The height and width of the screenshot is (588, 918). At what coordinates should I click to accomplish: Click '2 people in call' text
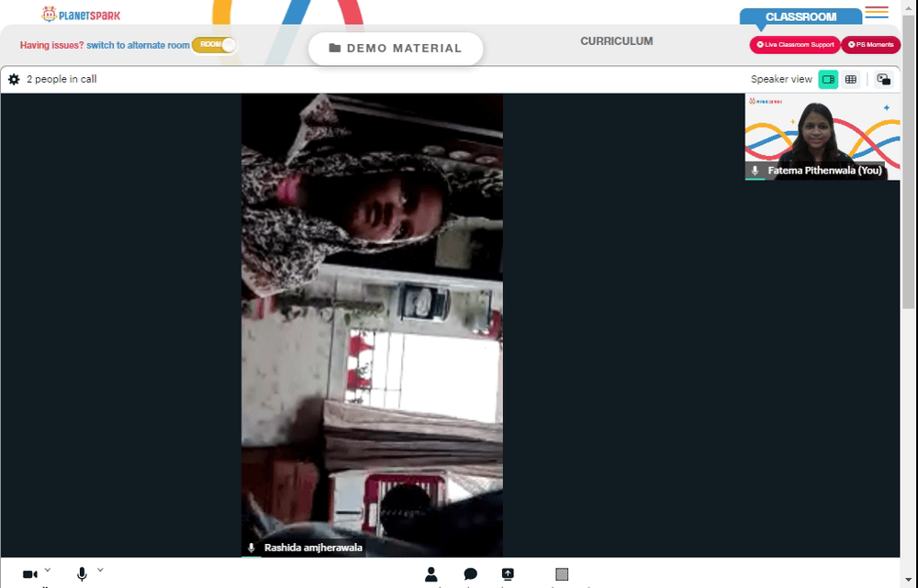pos(62,80)
